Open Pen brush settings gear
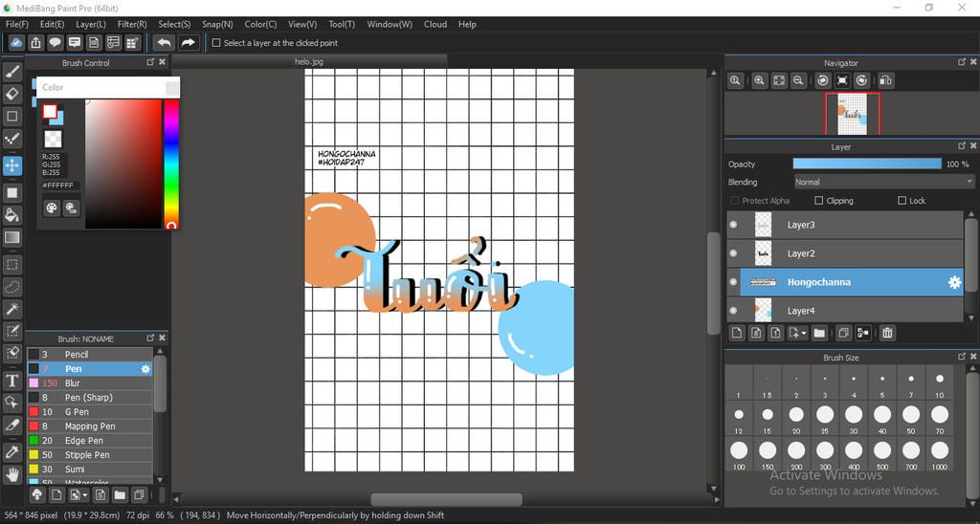 145,369
